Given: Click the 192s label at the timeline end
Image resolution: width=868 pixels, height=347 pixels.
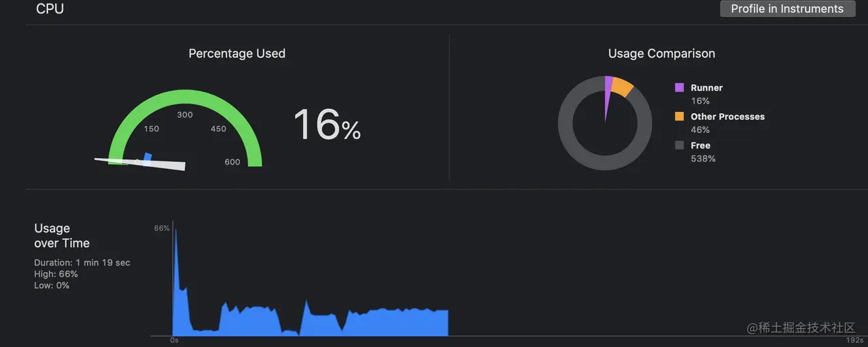Looking at the screenshot, I should coord(854,340).
